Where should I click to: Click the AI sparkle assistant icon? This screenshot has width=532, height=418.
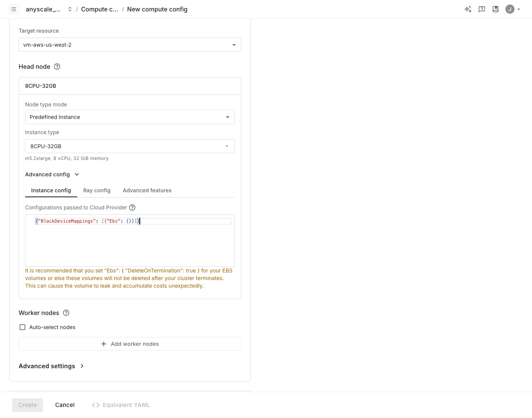tap(468, 9)
